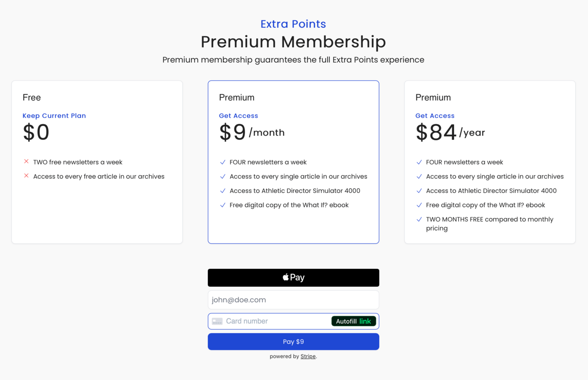Click checkmark beside every single article, yearly plan

point(419,176)
